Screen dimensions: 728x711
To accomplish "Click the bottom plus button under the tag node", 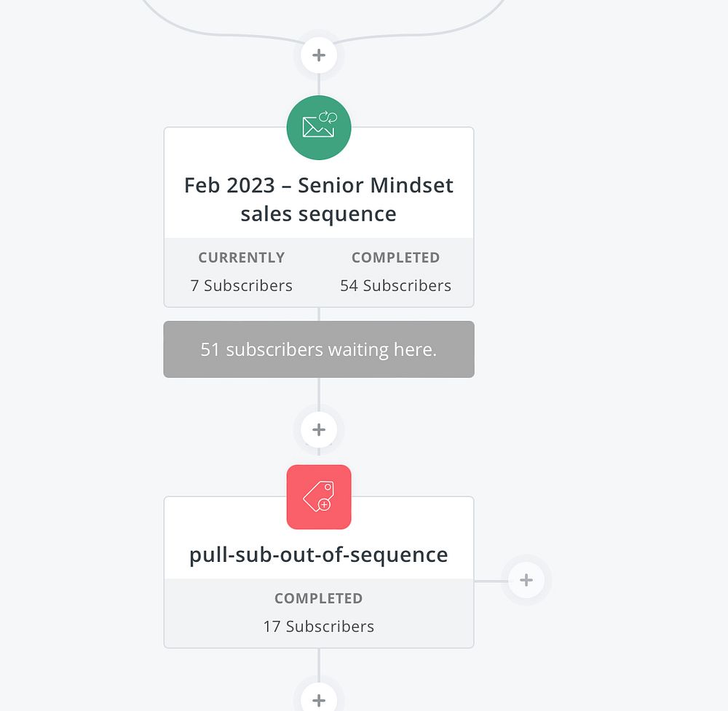I will [319, 700].
